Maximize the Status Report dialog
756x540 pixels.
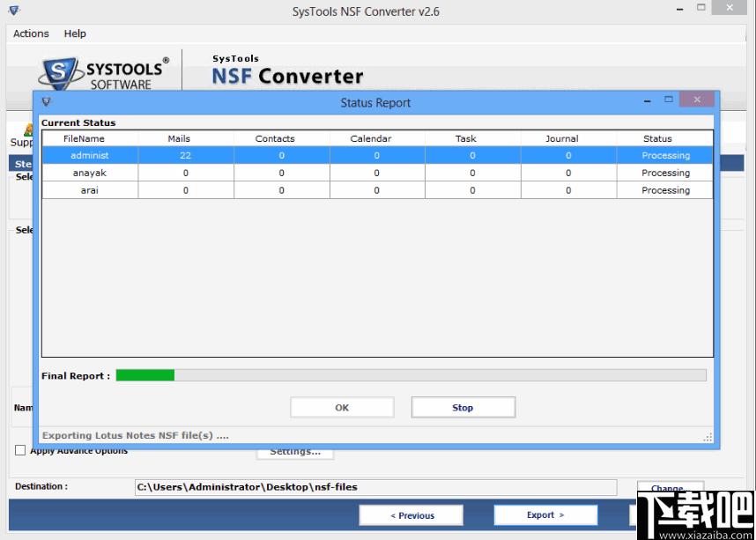tap(668, 100)
